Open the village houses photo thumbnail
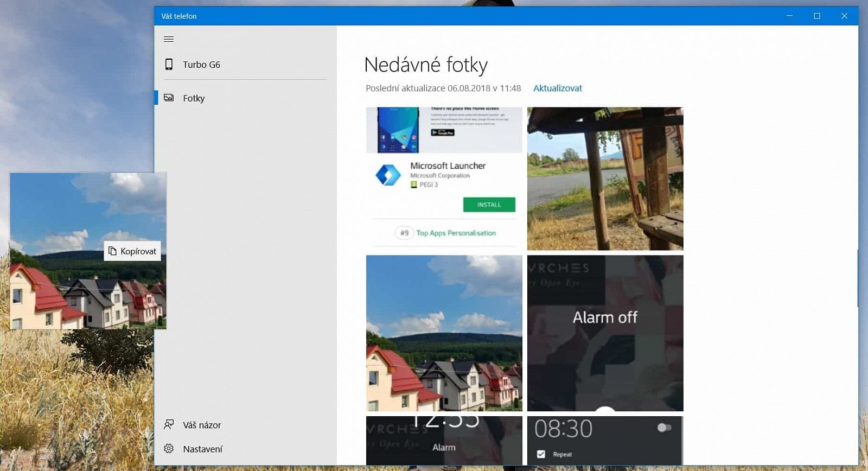This screenshot has height=471, width=868. (444, 333)
